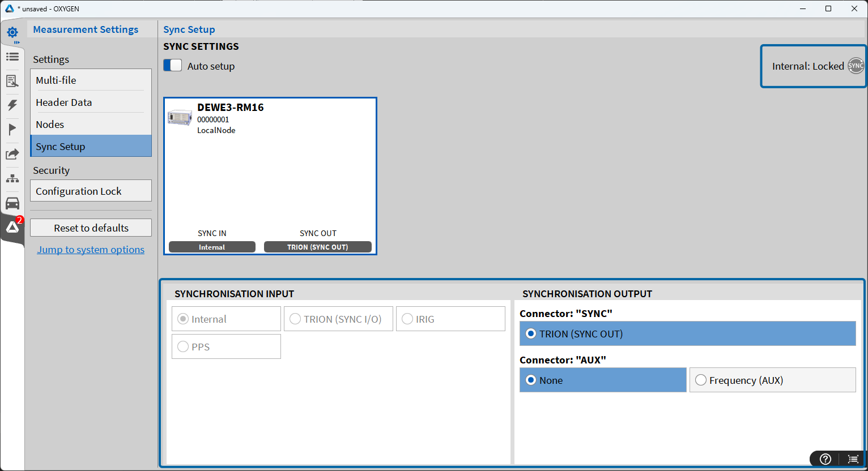Follow the Jump to system options link
Viewport: 868px width, 471px height.
(91, 250)
